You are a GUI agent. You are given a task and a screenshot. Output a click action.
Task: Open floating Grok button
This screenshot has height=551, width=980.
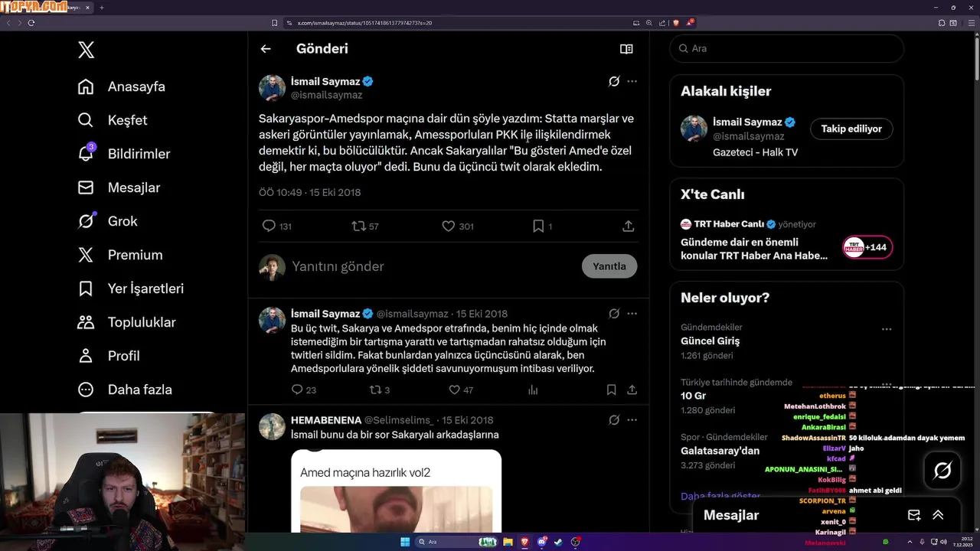(x=942, y=471)
